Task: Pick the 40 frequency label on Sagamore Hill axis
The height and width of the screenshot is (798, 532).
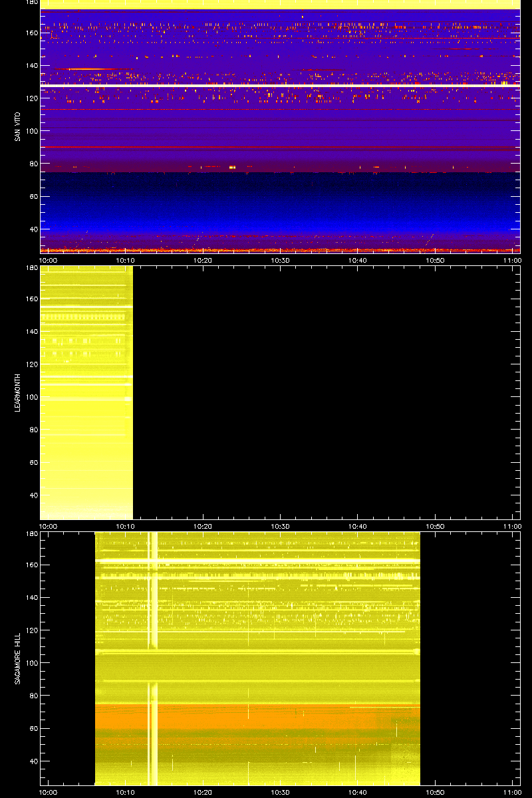Action: coord(33,761)
